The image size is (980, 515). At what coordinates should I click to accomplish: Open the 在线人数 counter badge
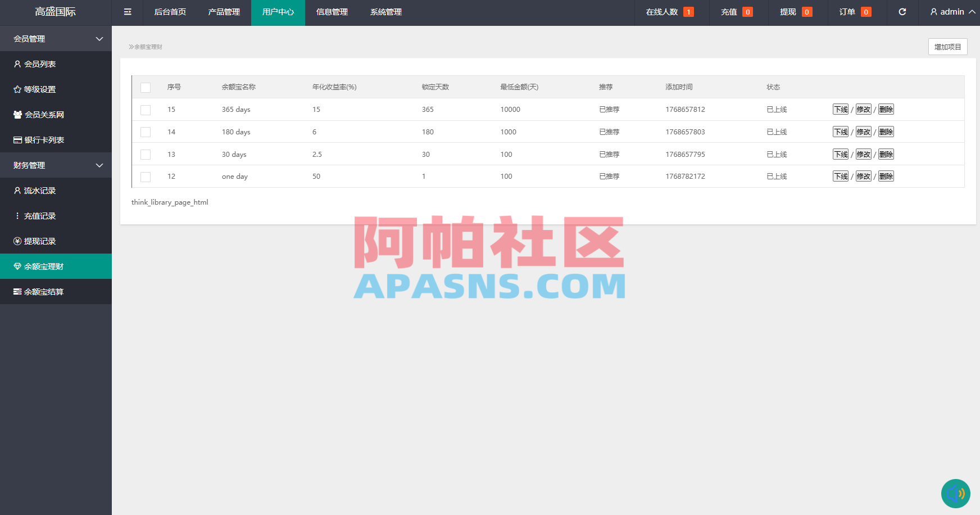click(688, 12)
